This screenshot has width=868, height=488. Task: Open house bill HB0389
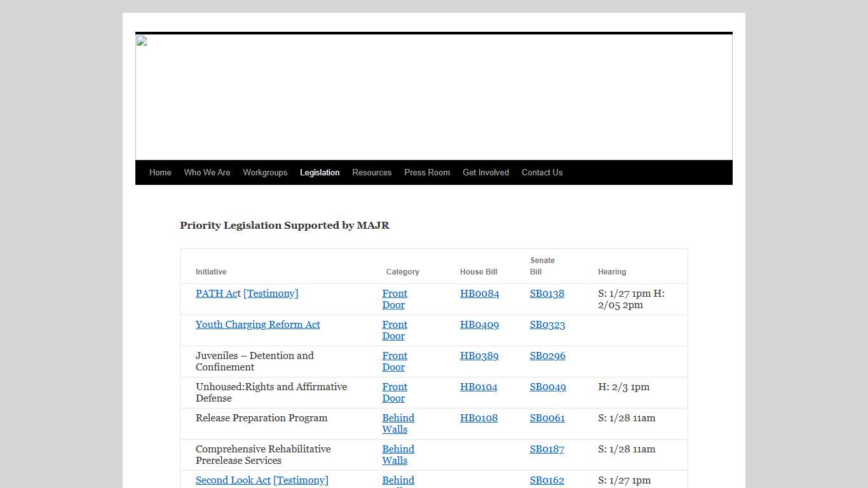[x=479, y=356]
